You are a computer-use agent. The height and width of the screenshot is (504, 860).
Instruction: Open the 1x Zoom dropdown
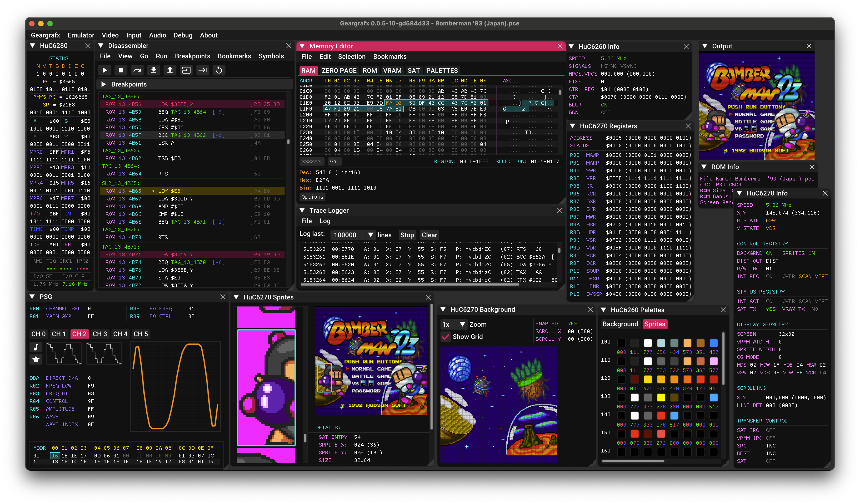coord(462,324)
